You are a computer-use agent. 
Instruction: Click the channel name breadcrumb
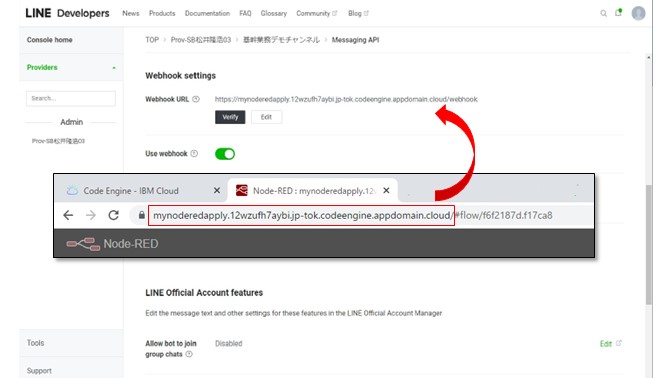pos(281,40)
